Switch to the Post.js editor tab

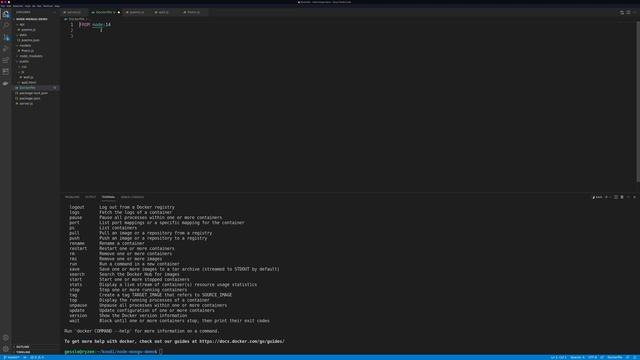pyautogui.click(x=193, y=12)
